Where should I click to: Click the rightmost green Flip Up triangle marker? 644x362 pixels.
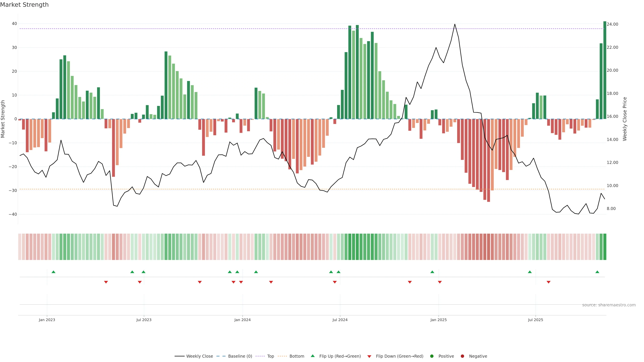pyautogui.click(x=597, y=272)
